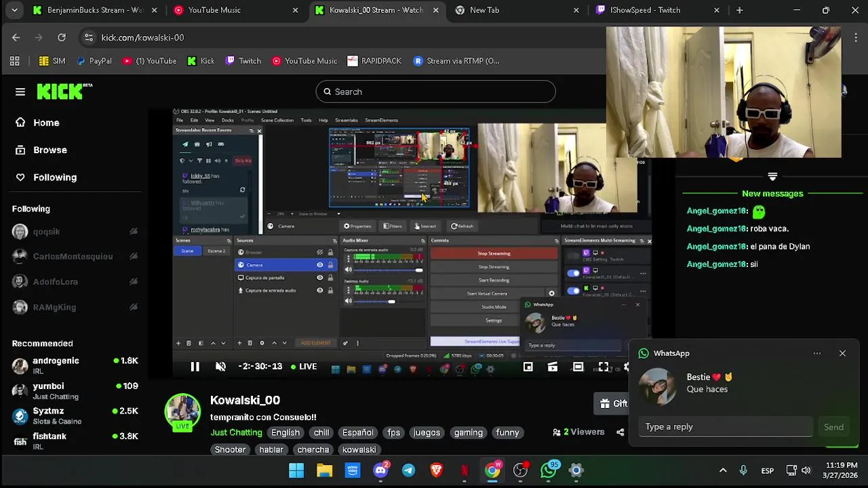Close the YouTube Music tab
The width and height of the screenshot is (868, 488).
tap(295, 10)
